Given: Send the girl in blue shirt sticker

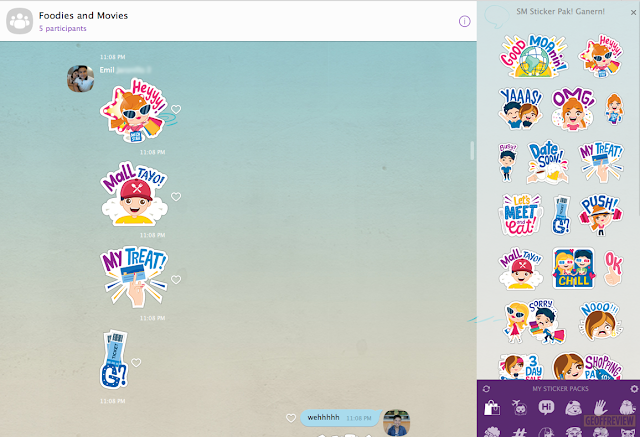Looking at the screenshot, I should pyautogui.click(x=614, y=109).
